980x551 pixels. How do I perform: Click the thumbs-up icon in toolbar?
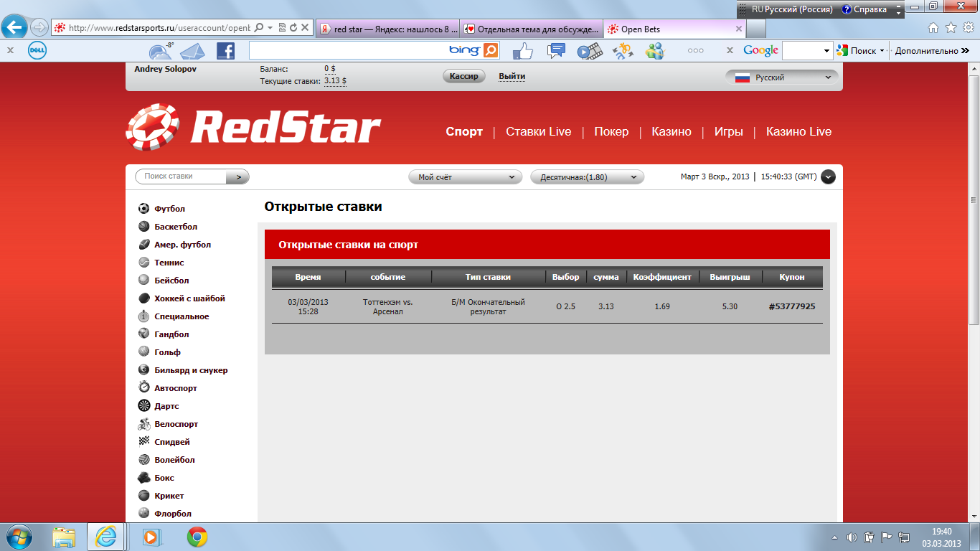(x=523, y=51)
